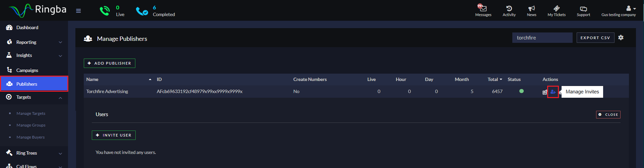Expand Call Flows sidebar section
This screenshot has height=168, width=644.
coord(34,166)
